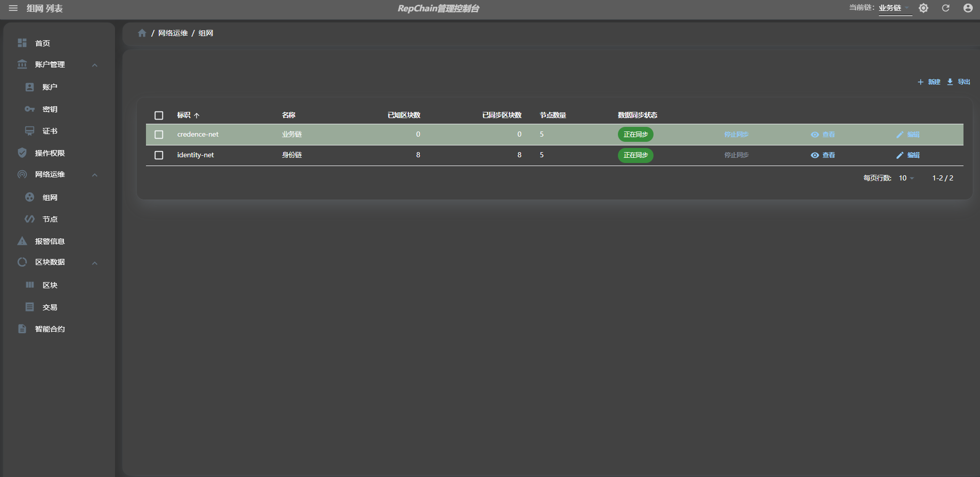Click 正在同步 badge for credence-net
Viewport: 980px width, 477px height.
[635, 135]
